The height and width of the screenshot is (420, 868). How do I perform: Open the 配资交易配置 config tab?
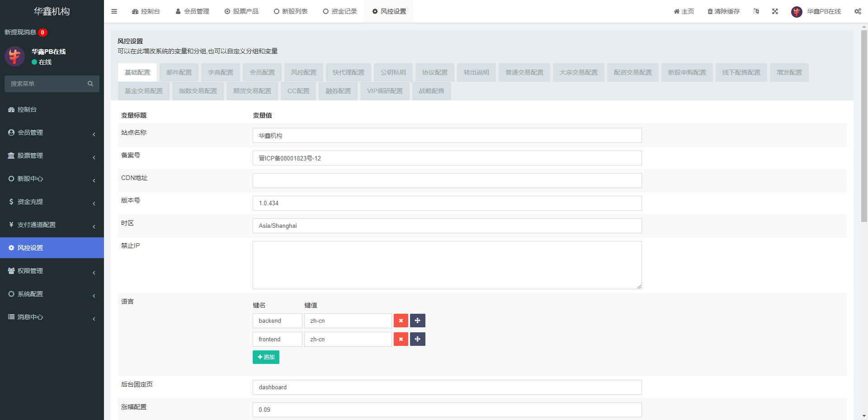[x=633, y=72]
